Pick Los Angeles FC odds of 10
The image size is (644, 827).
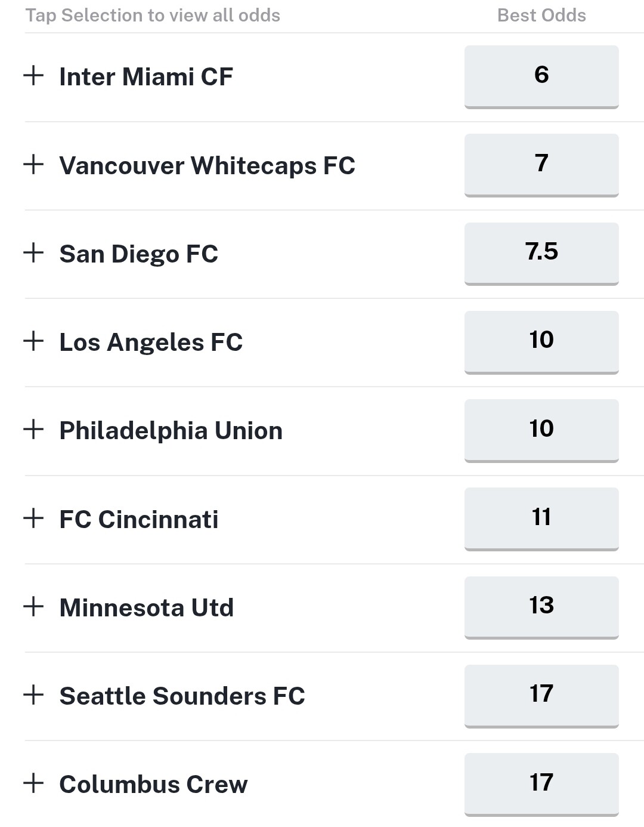click(x=541, y=341)
